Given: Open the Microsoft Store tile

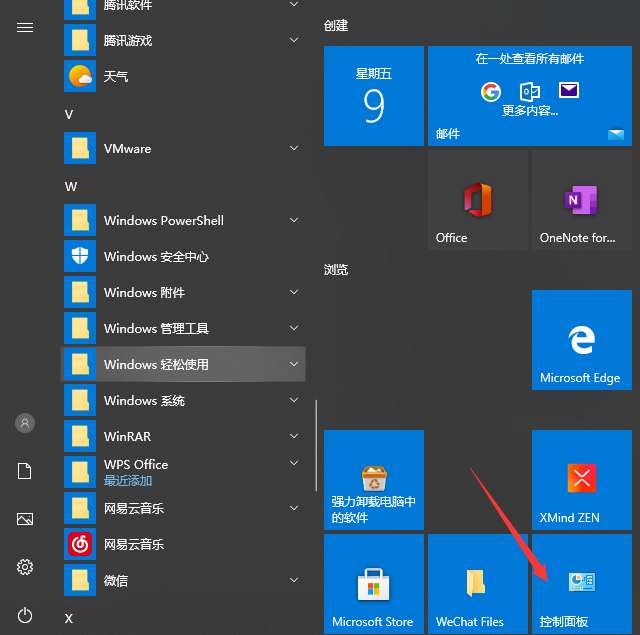Looking at the screenshot, I should point(373,584).
